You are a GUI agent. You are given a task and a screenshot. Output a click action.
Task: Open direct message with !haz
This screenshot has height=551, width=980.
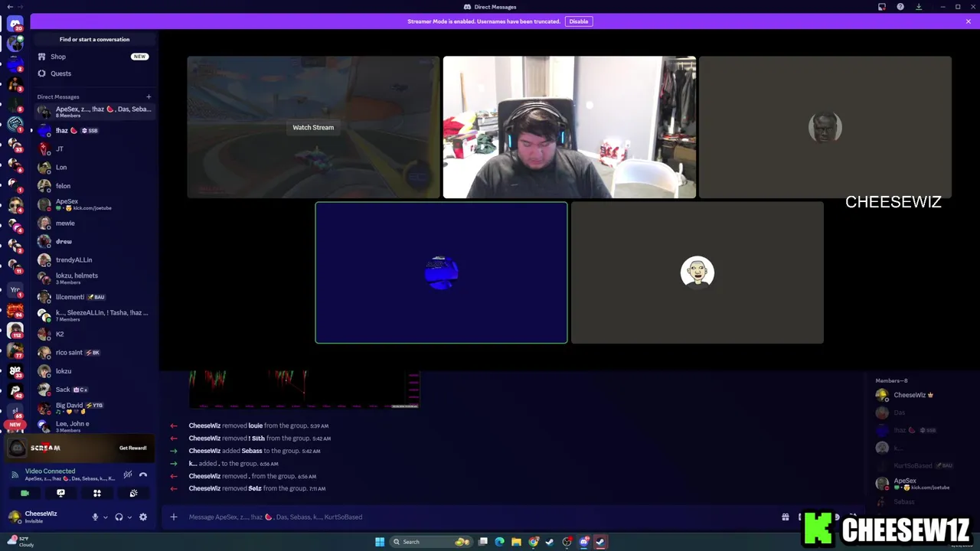coord(93,130)
